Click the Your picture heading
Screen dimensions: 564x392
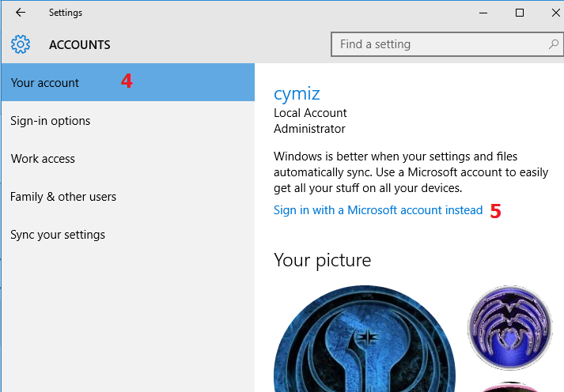point(322,259)
